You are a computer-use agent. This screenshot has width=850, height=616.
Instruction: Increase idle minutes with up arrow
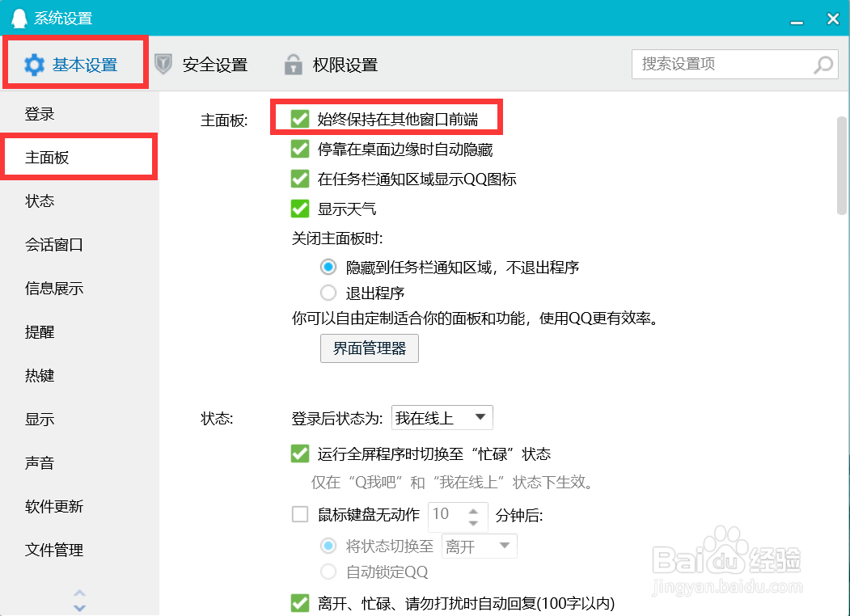pyautogui.click(x=473, y=511)
